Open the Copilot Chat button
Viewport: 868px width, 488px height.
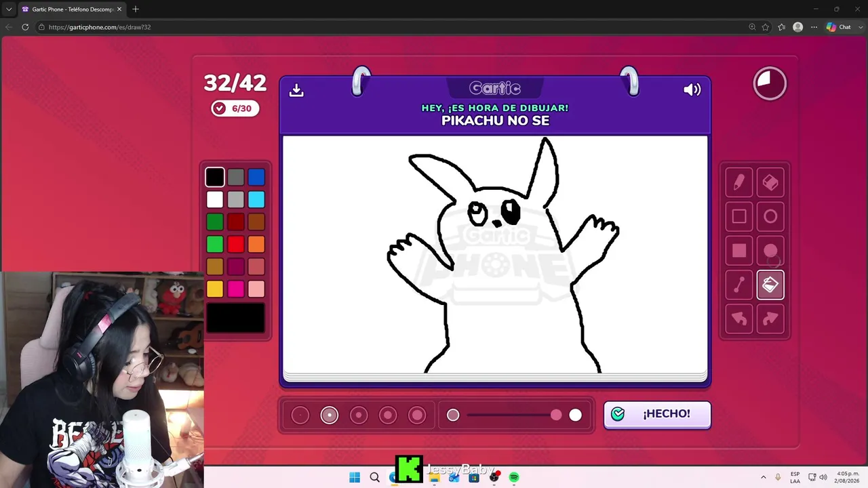[x=839, y=27]
